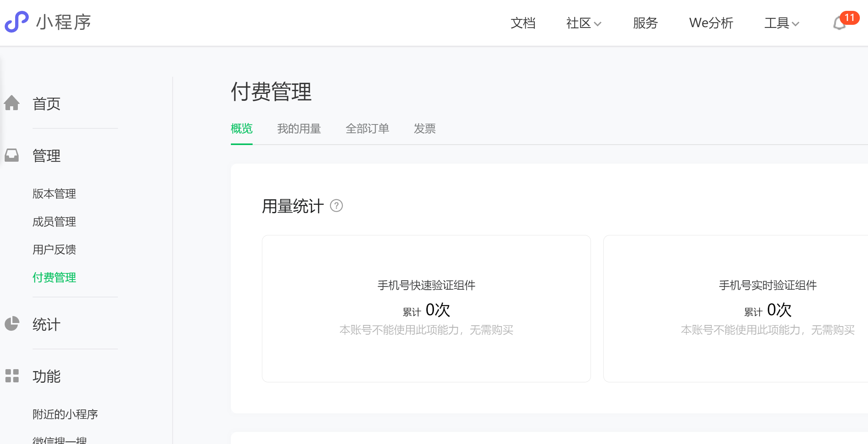Click the mini program logo icon
Viewport: 868px width, 444px height.
coord(17,22)
